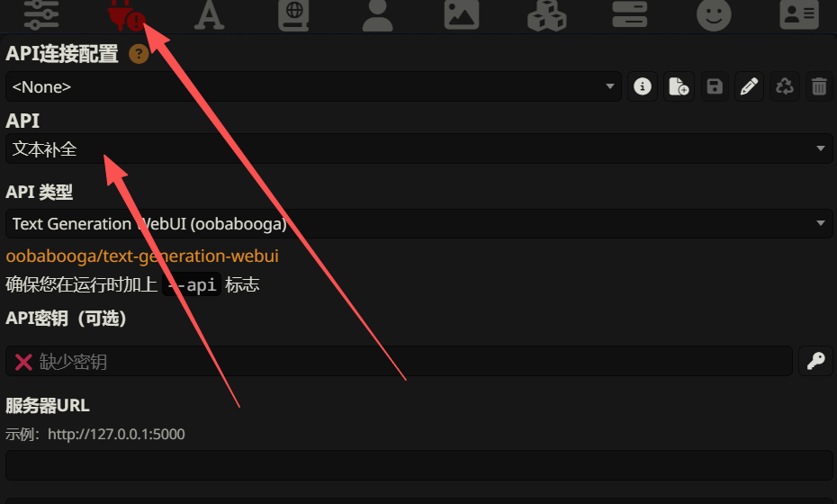Click the help question mark beside API连接配置

coord(139,54)
